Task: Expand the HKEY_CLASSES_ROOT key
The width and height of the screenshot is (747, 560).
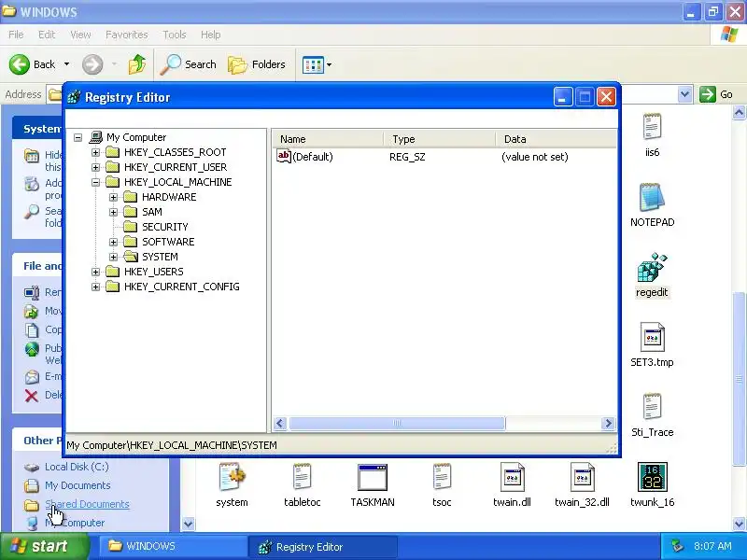Action: click(96, 153)
